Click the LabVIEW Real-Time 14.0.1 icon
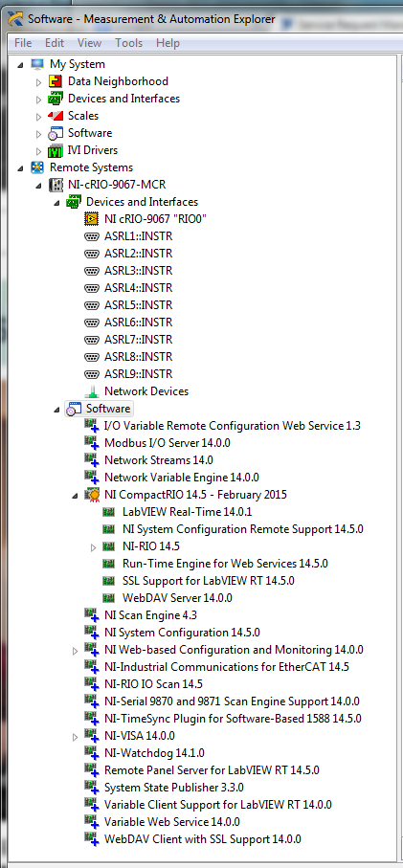 click(x=109, y=512)
